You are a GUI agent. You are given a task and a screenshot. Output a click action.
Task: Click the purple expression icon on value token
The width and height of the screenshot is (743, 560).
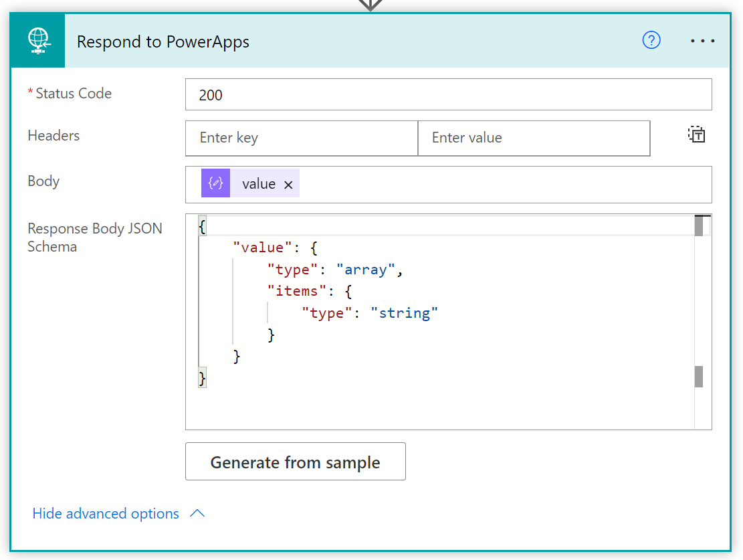215,183
